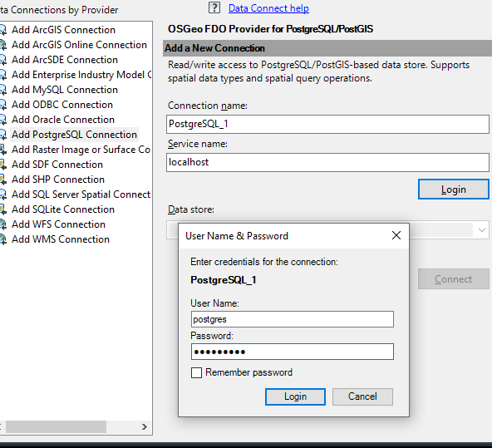Enable the Remember password checkbox

point(196,372)
